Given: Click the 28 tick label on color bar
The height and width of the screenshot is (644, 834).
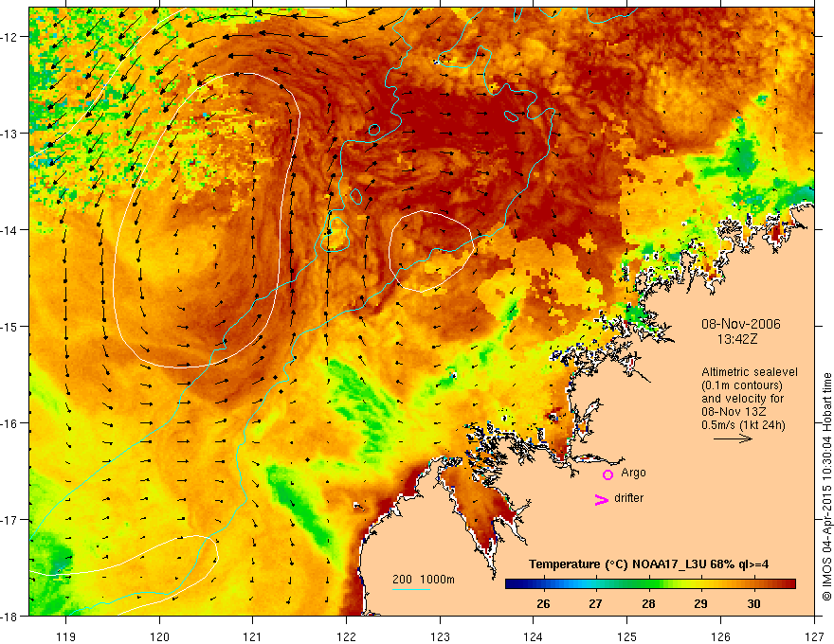Looking at the screenshot, I should click(x=648, y=603).
